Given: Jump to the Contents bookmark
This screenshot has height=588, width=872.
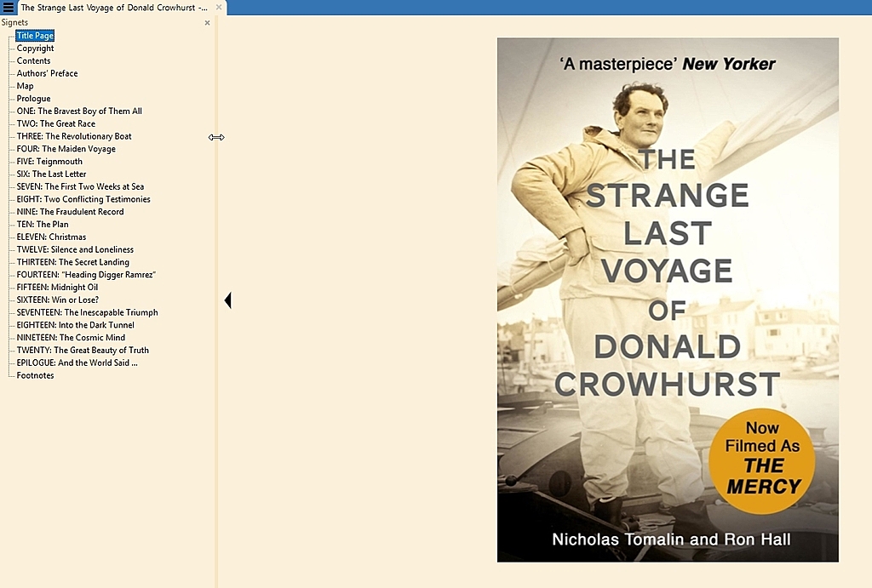Looking at the screenshot, I should pyautogui.click(x=33, y=61).
